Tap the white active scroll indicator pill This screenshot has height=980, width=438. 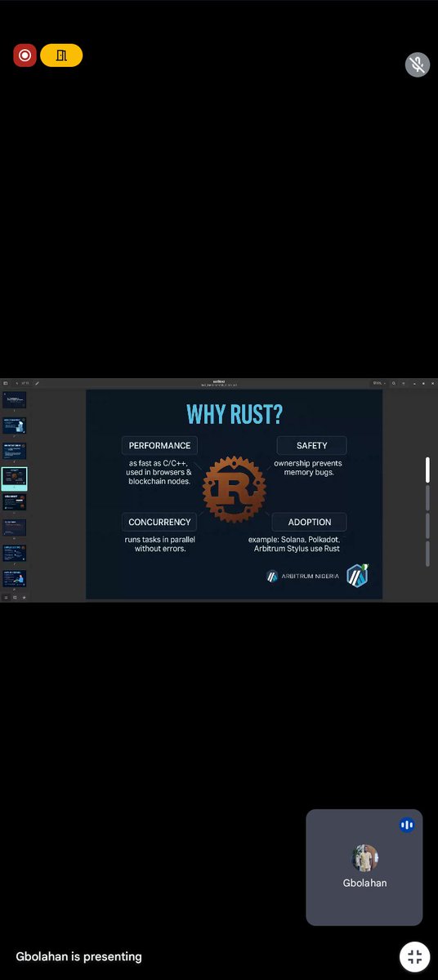click(x=427, y=470)
